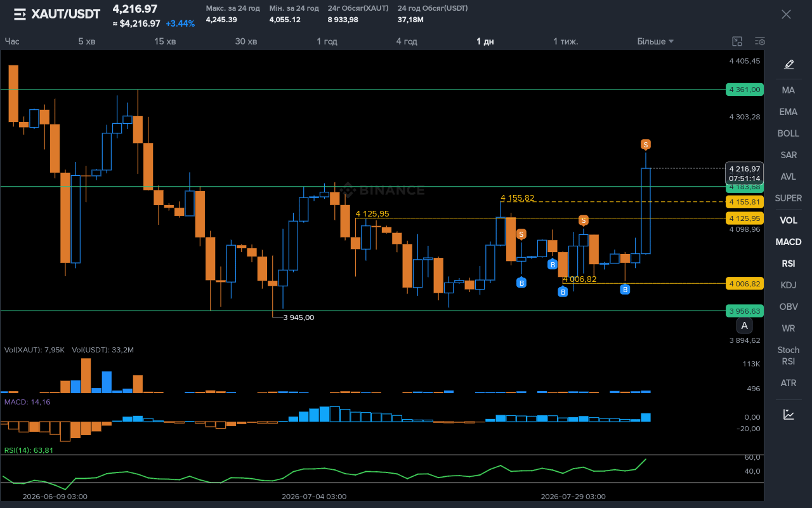Click the rightmost blue B buy marker
This screenshot has width=812, height=508.
[x=625, y=290]
